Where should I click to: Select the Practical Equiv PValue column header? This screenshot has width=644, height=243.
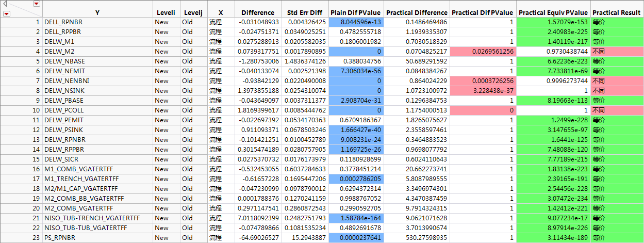[x=554, y=12]
